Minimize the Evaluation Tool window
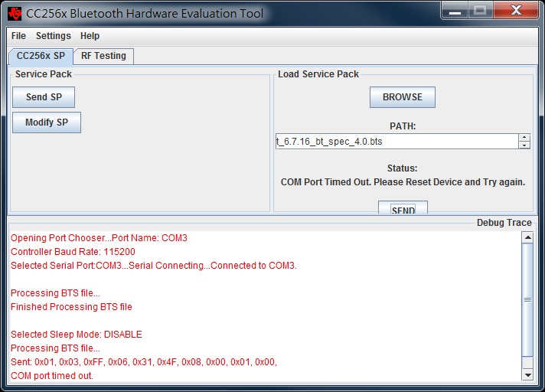545x392 pixels. pyautogui.click(x=455, y=11)
